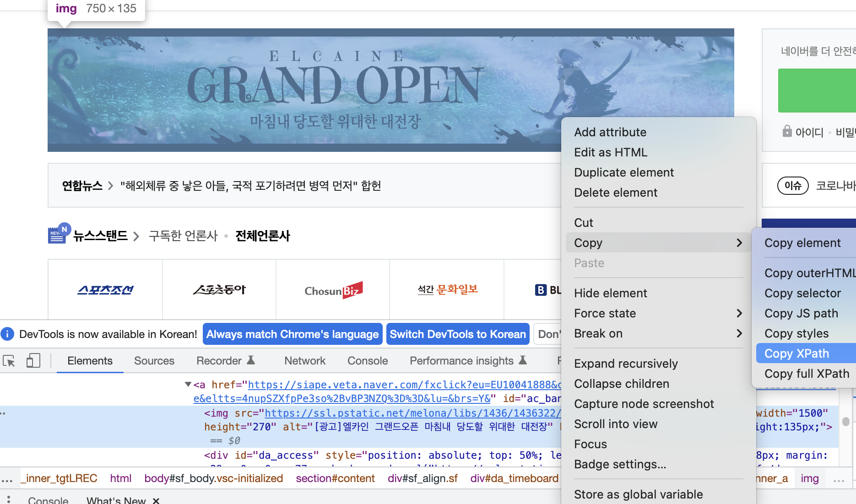
Task: Select div#da_timeboard in breadcrumb
Action: [x=515, y=478]
